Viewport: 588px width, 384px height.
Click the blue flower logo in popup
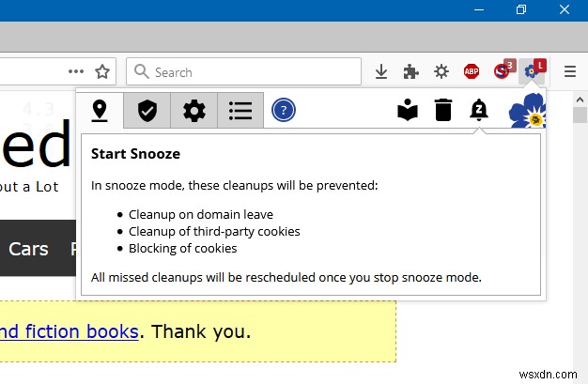pyautogui.click(x=527, y=111)
